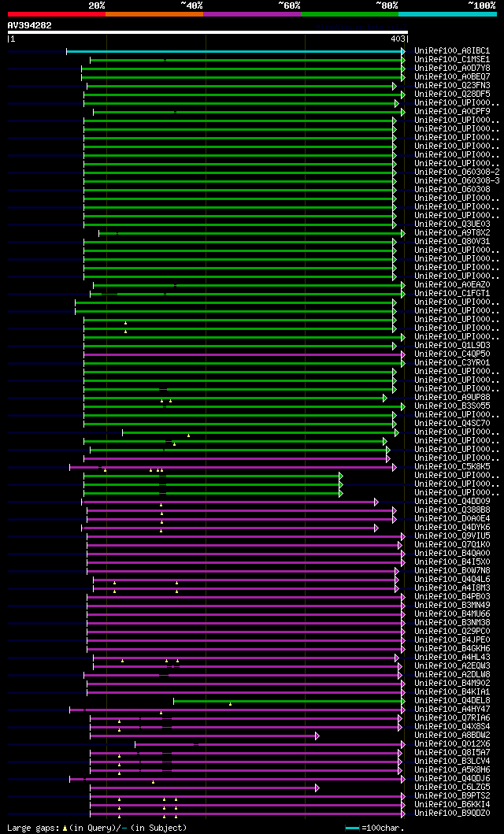This screenshot has height=834, width=504.
Task: Open hit UniRef100_C1MSE1
Action: pos(453,60)
